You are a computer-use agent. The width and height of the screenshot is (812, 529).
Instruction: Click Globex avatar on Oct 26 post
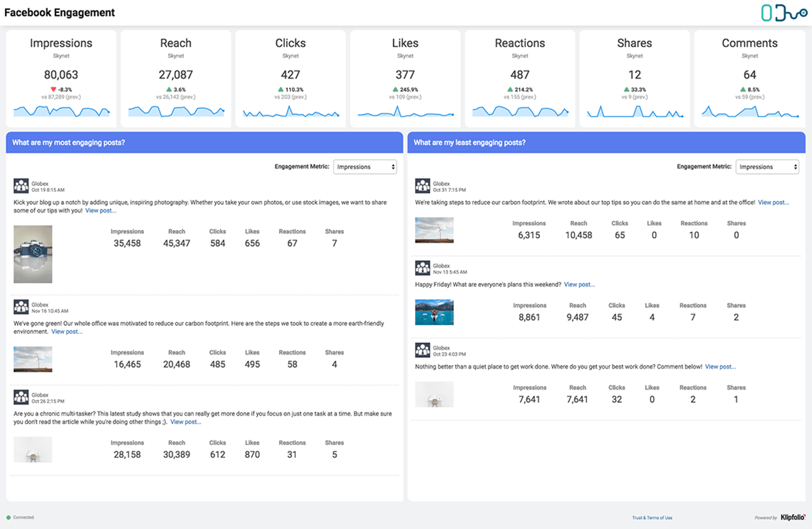coord(21,397)
